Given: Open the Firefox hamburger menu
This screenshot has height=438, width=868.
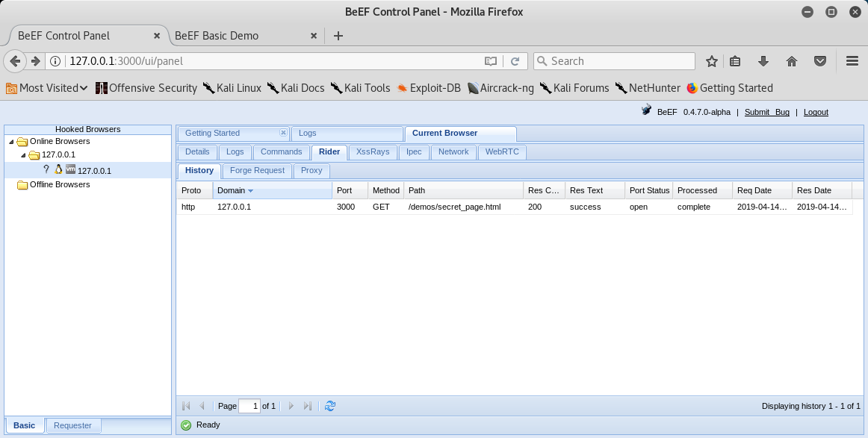Looking at the screenshot, I should pyautogui.click(x=852, y=61).
